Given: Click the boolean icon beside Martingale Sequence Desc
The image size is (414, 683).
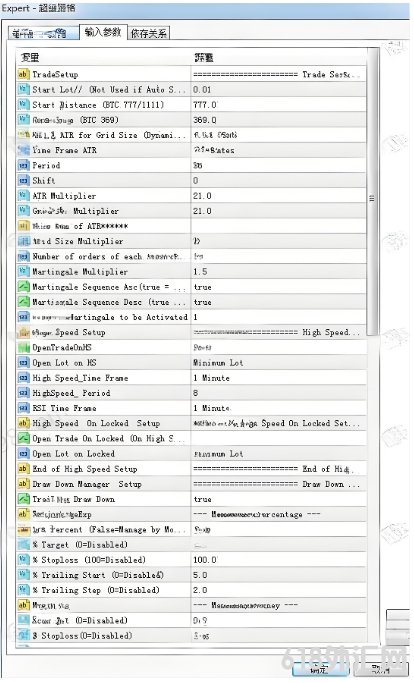Looking at the screenshot, I should point(23,301).
